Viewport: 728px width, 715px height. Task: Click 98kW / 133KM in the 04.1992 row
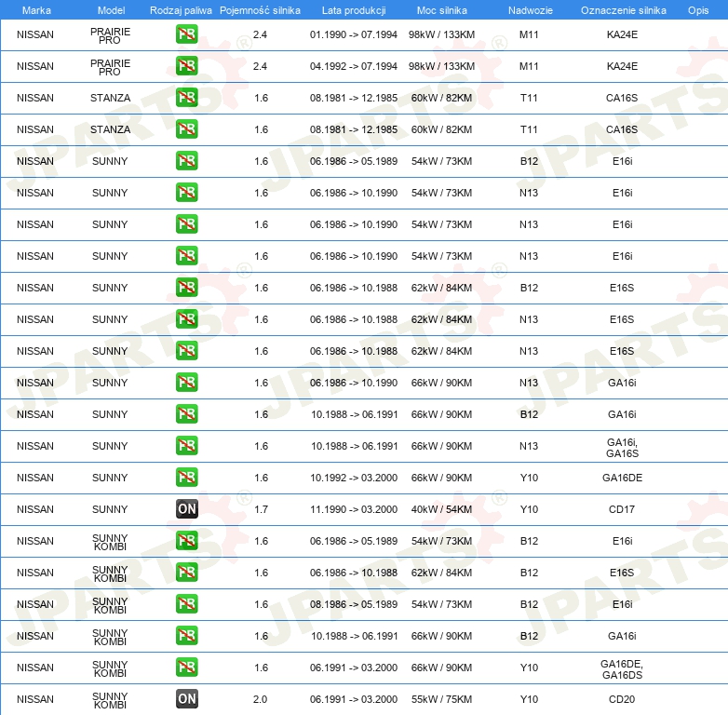pyautogui.click(x=441, y=66)
